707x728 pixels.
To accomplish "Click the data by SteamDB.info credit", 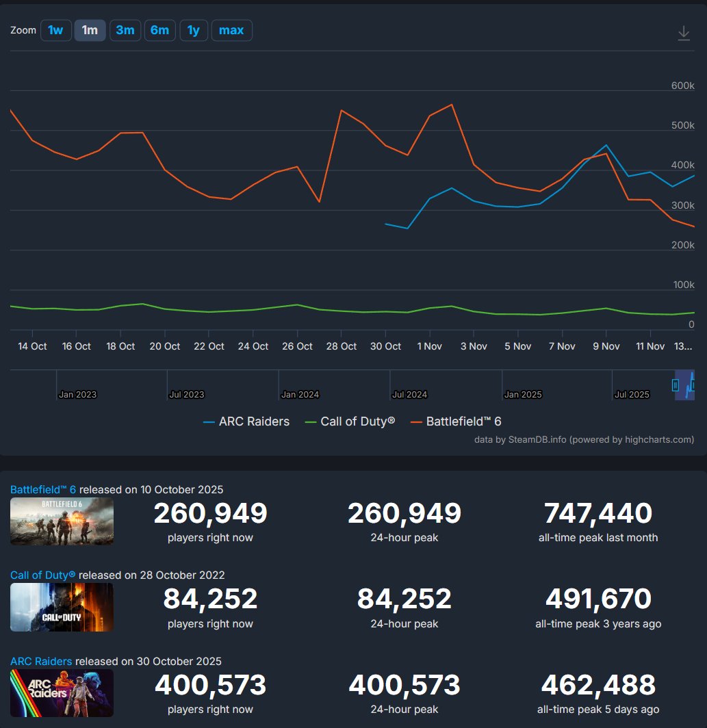I will point(584,440).
